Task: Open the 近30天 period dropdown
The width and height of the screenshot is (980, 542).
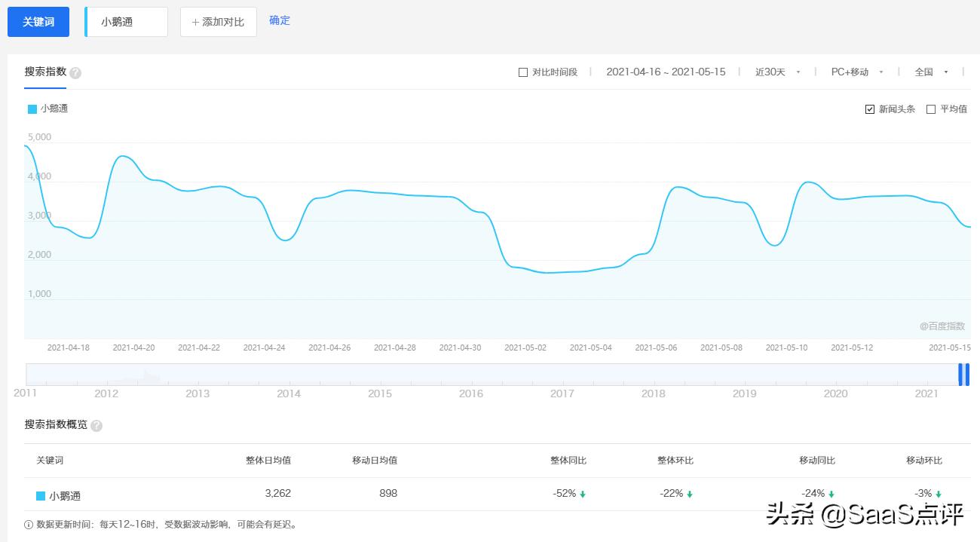Action: tap(777, 72)
